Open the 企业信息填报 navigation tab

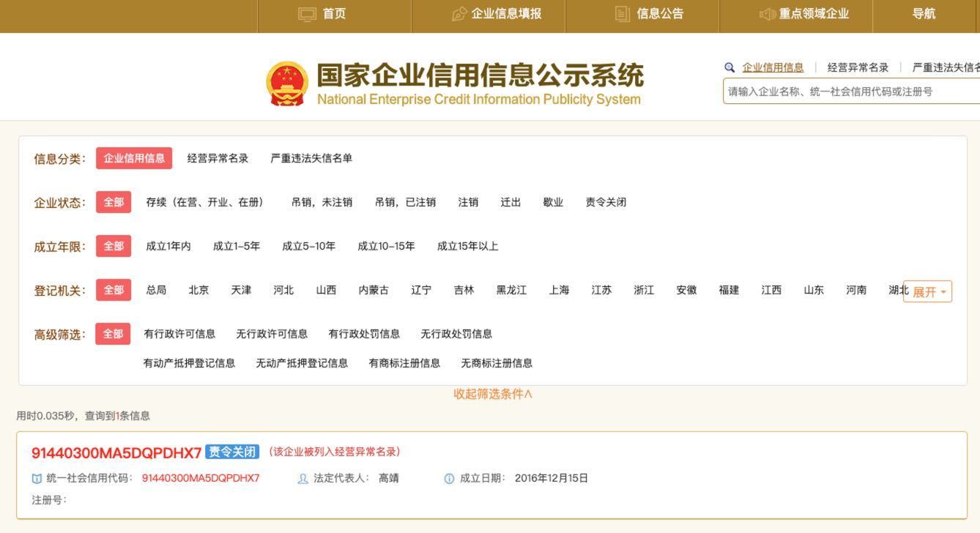[x=489, y=16]
